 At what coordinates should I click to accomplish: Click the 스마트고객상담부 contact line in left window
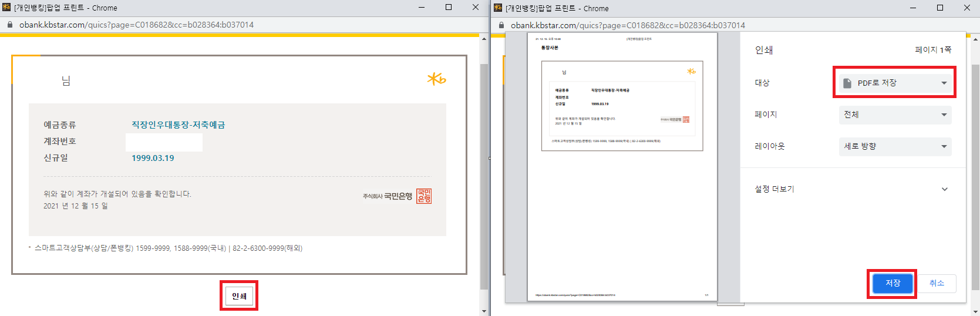tap(169, 248)
